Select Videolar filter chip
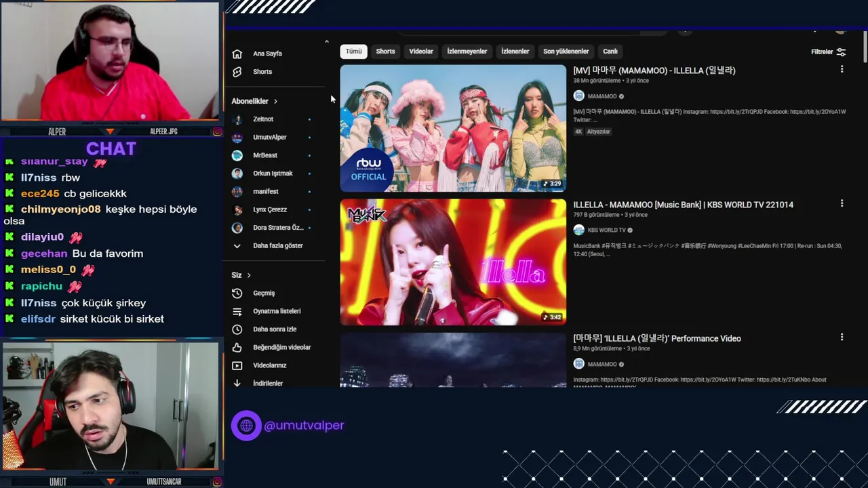The height and width of the screenshot is (488, 868). [421, 52]
